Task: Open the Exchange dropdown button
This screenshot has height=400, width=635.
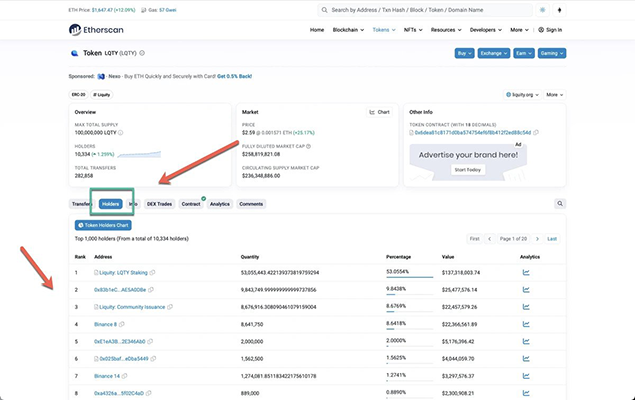Action: (x=494, y=53)
